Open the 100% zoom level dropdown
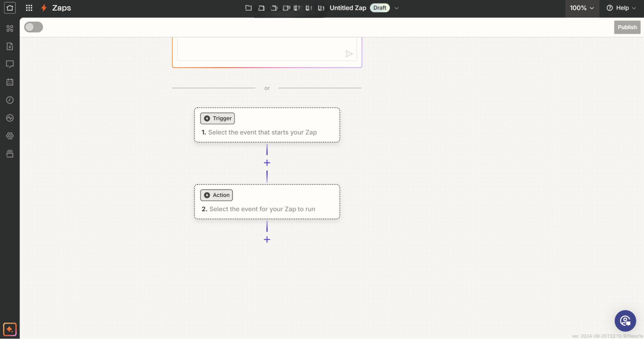Image resolution: width=644 pixels, height=339 pixels. click(582, 8)
